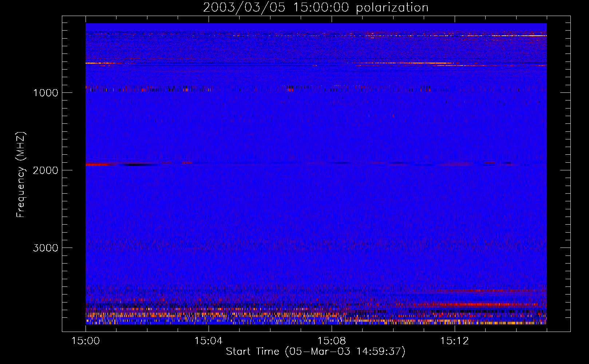
Task: Select the 2000 frequency tick label
Action: tap(46, 170)
